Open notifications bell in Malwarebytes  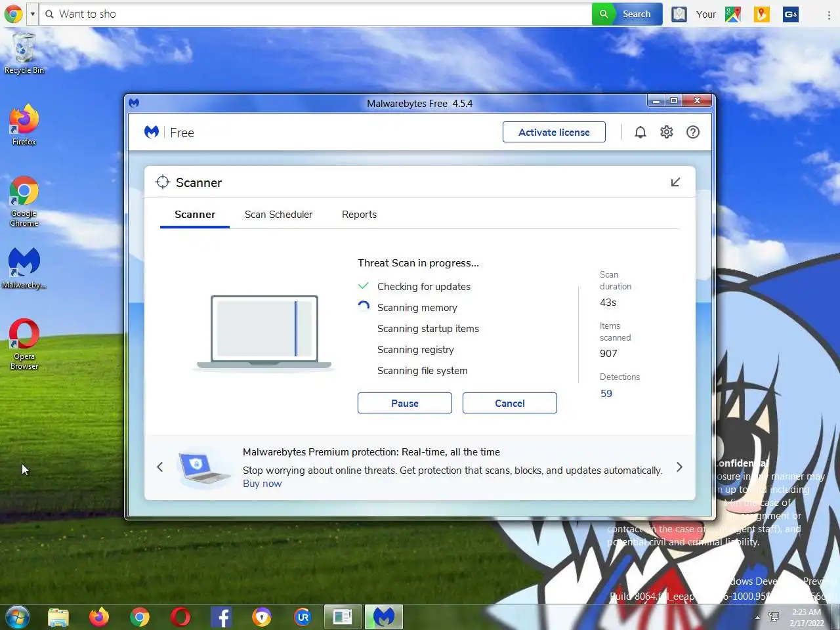click(640, 132)
